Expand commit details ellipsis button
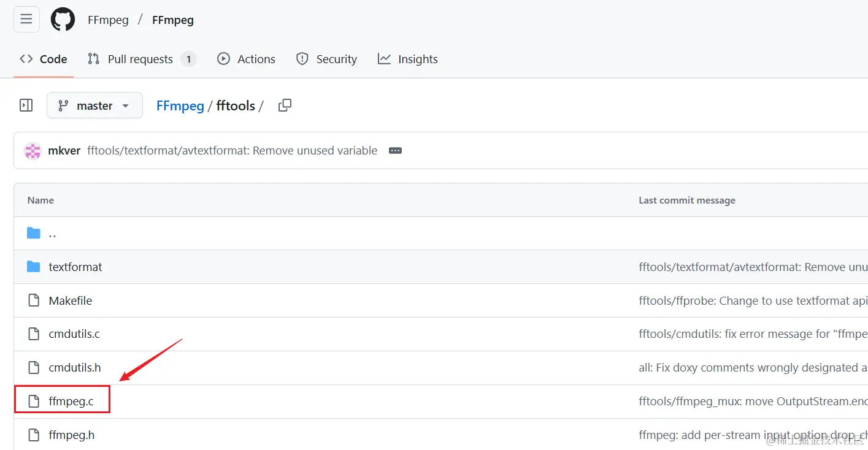 pos(396,151)
